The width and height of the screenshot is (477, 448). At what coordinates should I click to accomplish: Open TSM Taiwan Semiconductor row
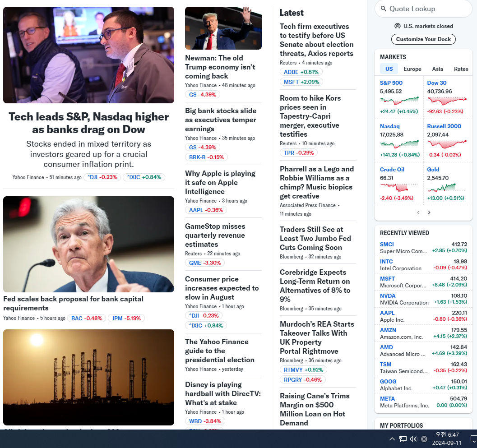click(x=423, y=368)
